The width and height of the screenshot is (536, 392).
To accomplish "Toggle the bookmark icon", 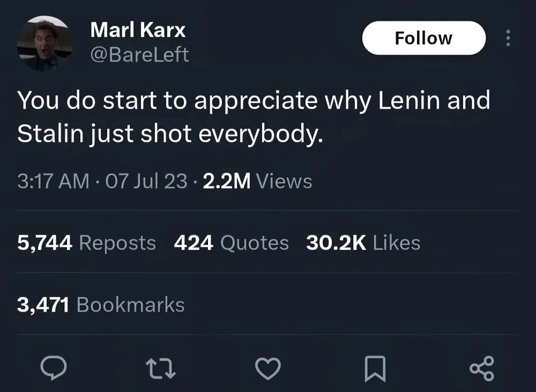I will [x=374, y=369].
